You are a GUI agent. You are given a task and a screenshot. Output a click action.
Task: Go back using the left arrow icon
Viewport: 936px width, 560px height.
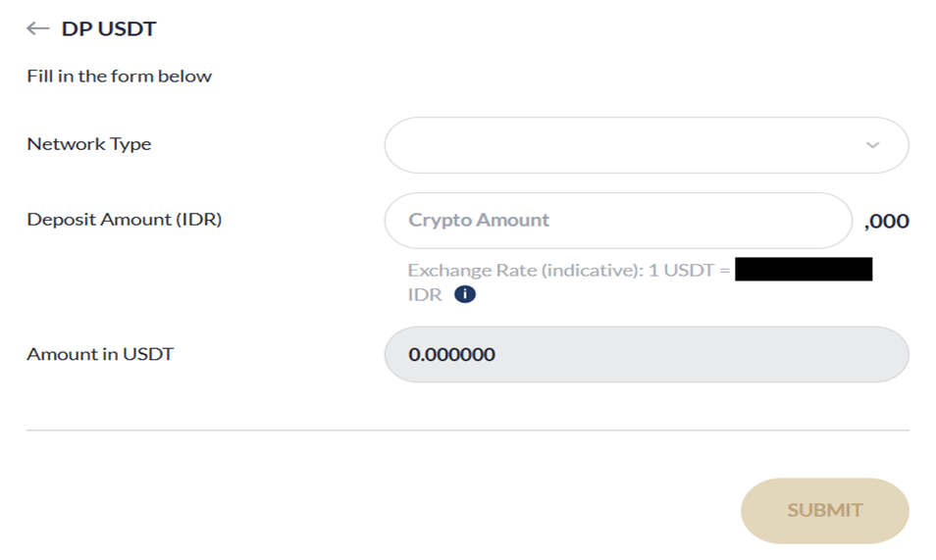point(37,28)
